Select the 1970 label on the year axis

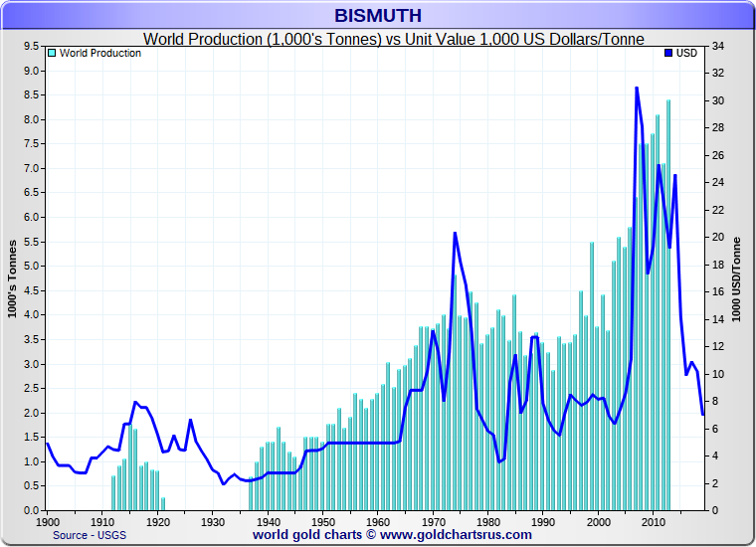pos(433,521)
